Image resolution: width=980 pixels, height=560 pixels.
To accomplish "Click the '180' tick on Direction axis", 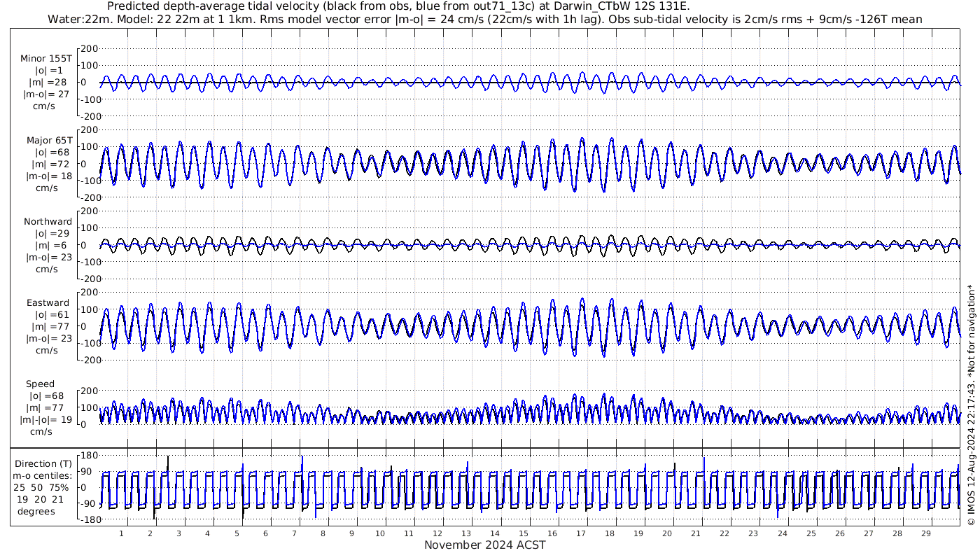I will 88,454.
